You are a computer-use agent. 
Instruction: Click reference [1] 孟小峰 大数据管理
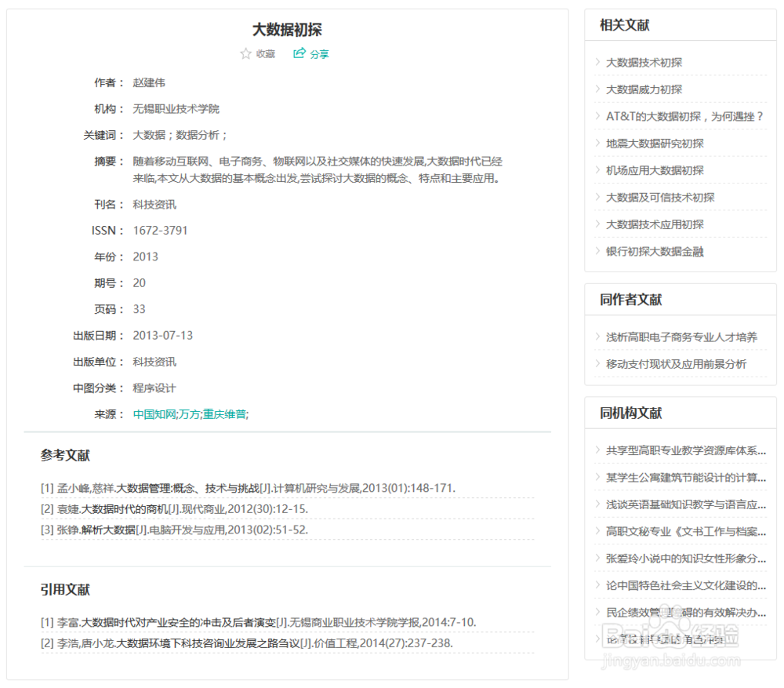[248, 489]
